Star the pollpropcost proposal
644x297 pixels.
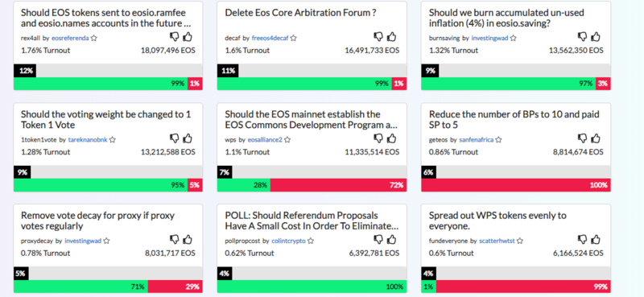pos(311,241)
